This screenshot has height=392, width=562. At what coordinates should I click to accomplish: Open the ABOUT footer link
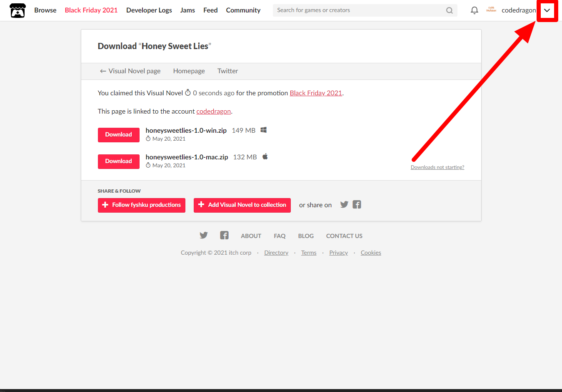click(251, 236)
